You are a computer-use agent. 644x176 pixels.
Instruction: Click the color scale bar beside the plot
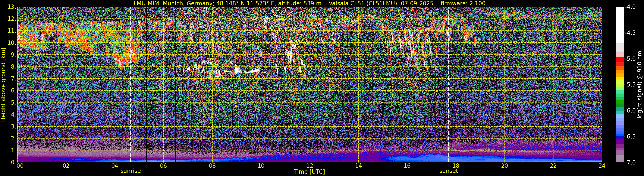coord(620,85)
